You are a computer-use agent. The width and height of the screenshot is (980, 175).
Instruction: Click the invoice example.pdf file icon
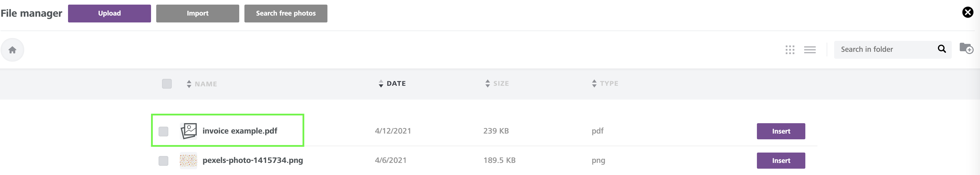click(x=188, y=131)
